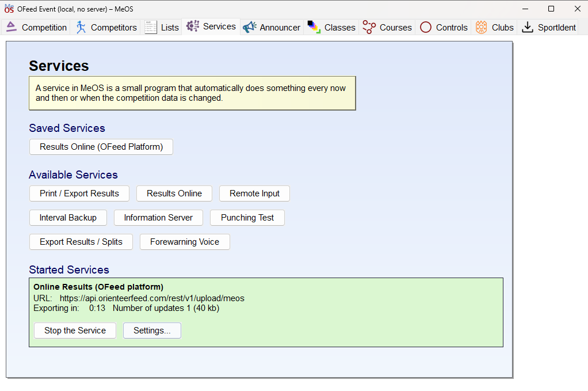The height and width of the screenshot is (391, 588).
Task: Open the Announcer tab
Action: click(271, 28)
